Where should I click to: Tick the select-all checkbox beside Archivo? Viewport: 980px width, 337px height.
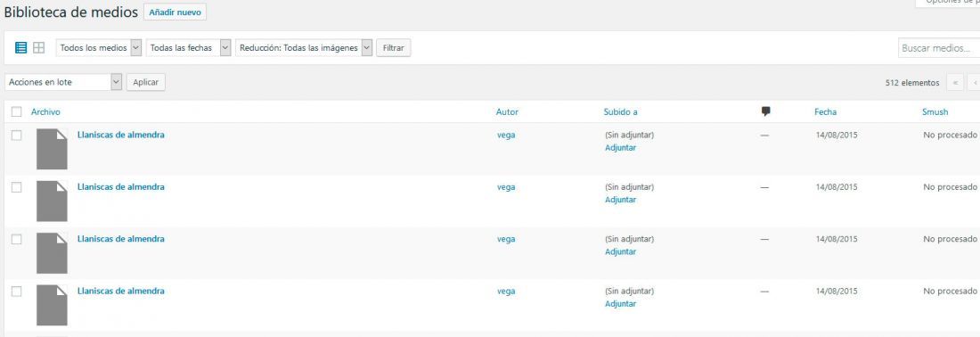click(17, 112)
